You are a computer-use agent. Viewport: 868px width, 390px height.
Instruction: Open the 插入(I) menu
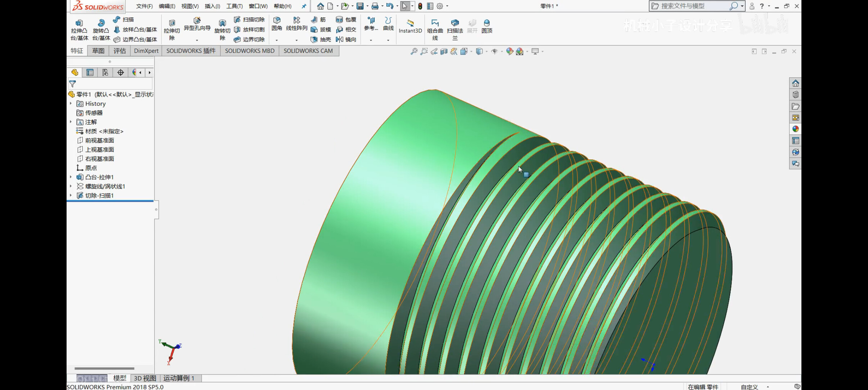coord(212,6)
